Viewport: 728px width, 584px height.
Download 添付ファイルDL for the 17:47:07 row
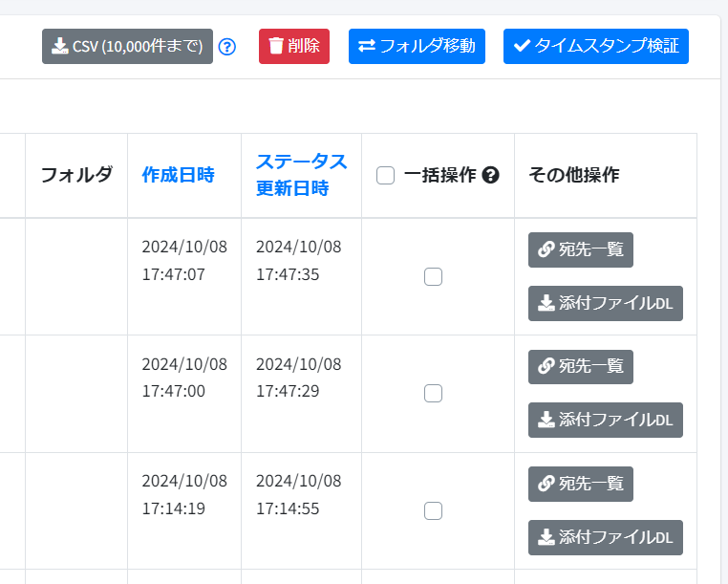click(605, 303)
